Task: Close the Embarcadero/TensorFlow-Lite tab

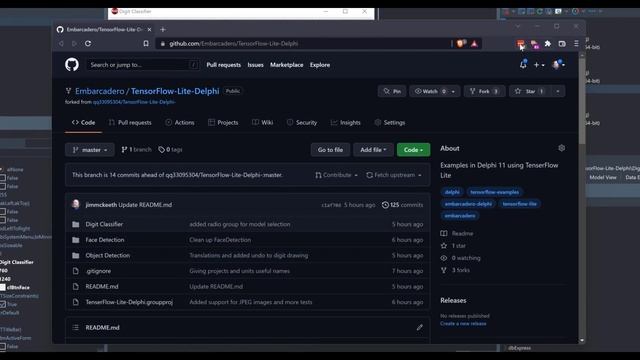Action: 149,29
